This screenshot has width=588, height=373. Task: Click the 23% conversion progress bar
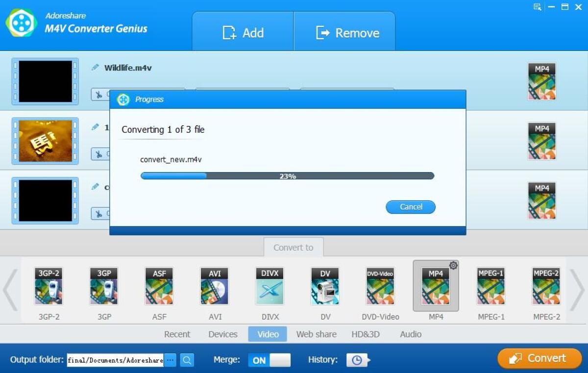(287, 175)
